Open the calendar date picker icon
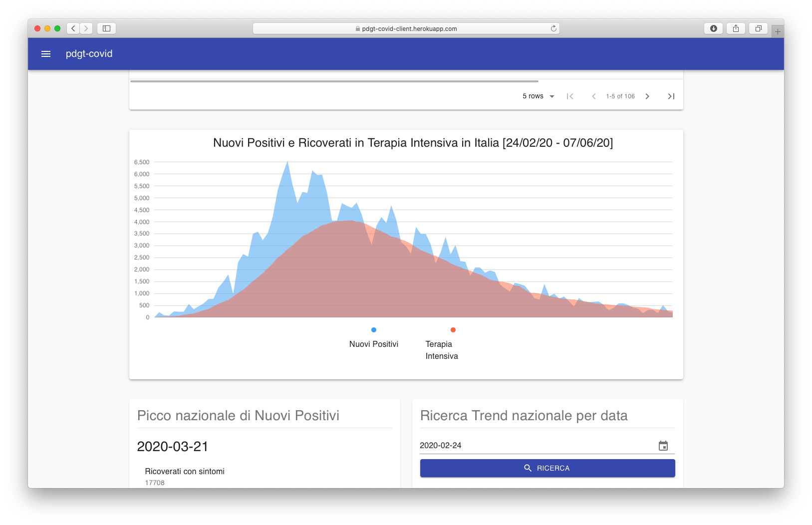 pos(663,446)
